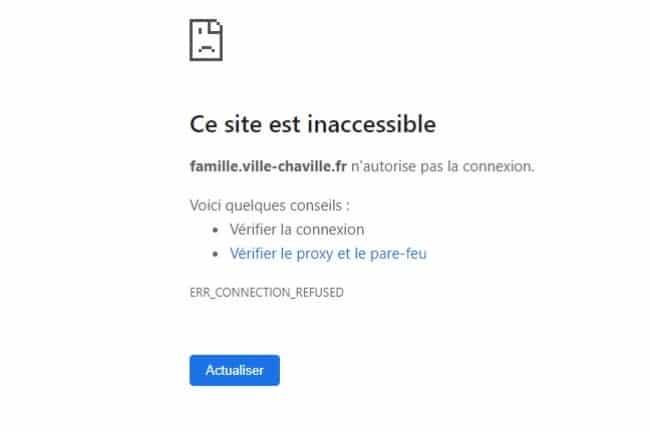Image resolution: width=650 pixels, height=433 pixels.
Task: Click the Voici quelques conseils label
Action: coord(269,205)
